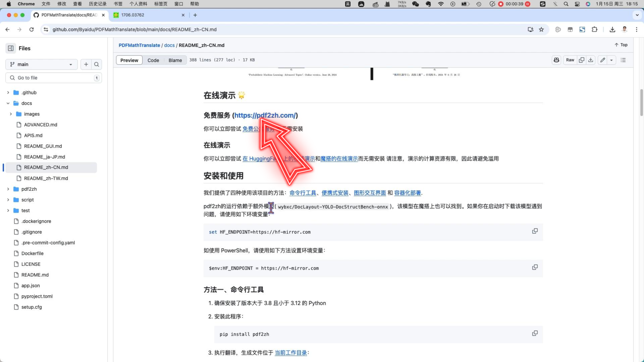Expand the .github folder in sidebar

pos(8,92)
